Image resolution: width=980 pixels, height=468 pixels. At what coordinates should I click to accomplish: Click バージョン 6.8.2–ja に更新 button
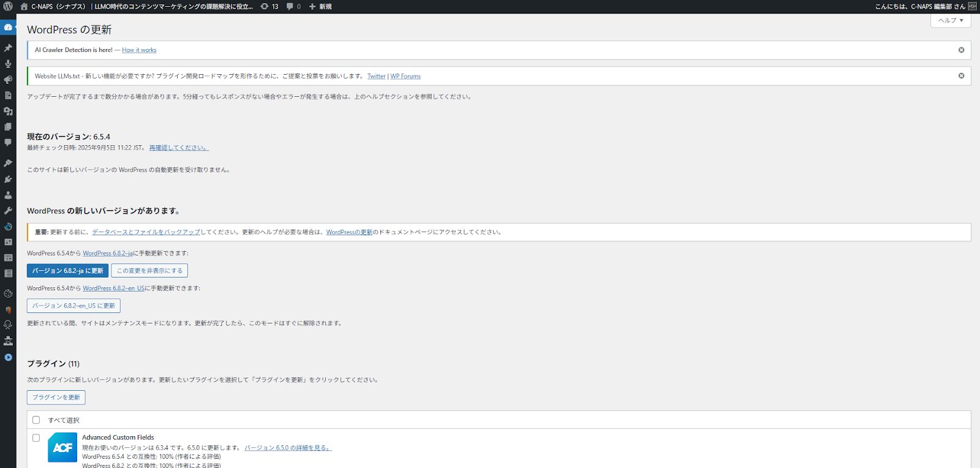point(67,271)
